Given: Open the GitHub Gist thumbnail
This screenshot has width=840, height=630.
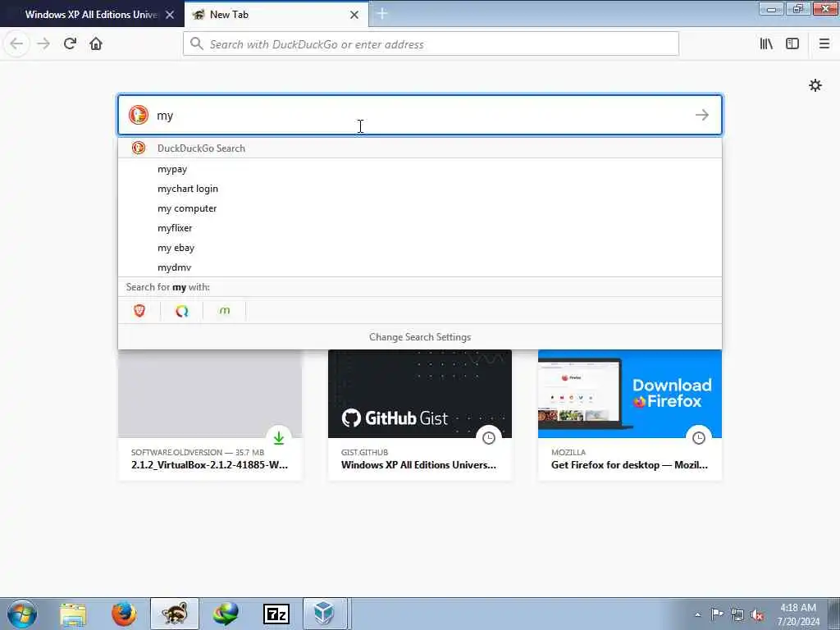Looking at the screenshot, I should click(x=419, y=393).
